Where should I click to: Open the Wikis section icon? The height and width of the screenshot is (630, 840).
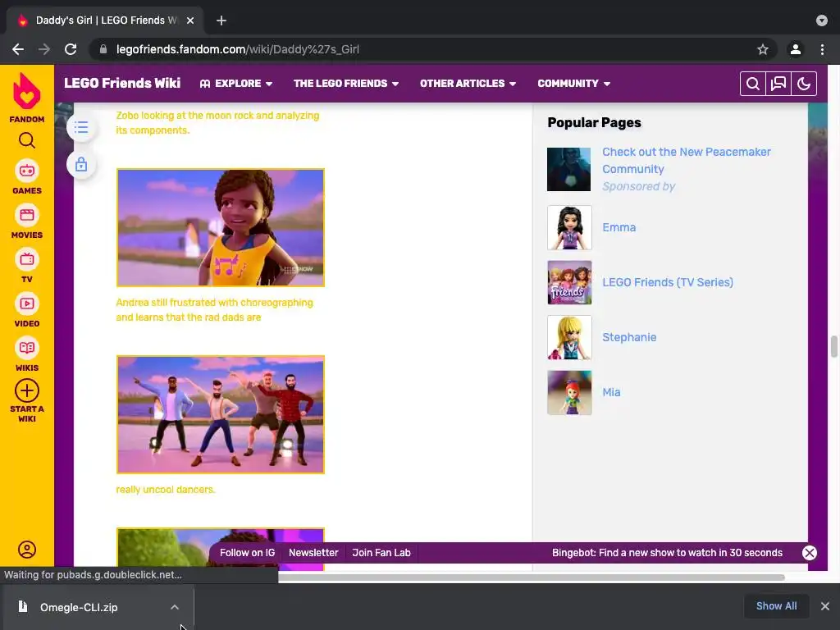[27, 348]
